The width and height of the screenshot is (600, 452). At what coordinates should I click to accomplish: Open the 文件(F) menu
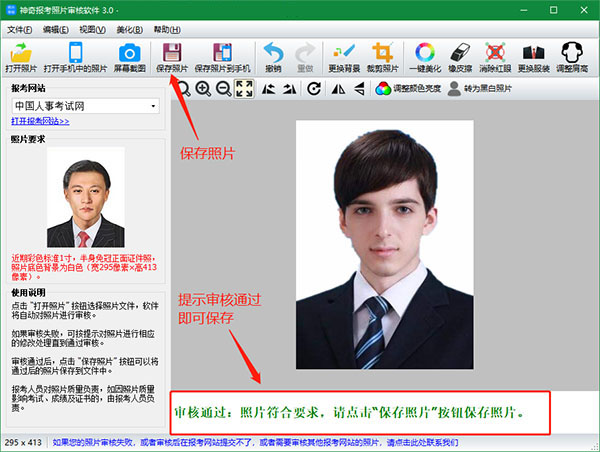tap(20, 29)
